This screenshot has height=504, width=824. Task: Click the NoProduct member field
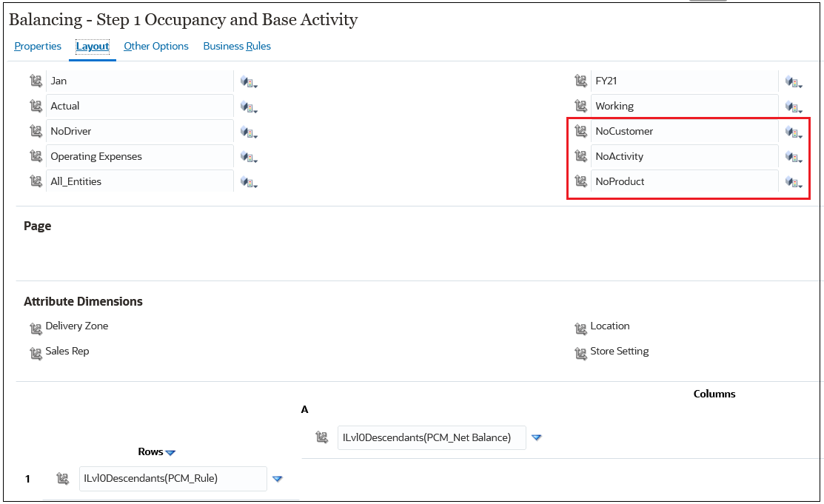685,182
